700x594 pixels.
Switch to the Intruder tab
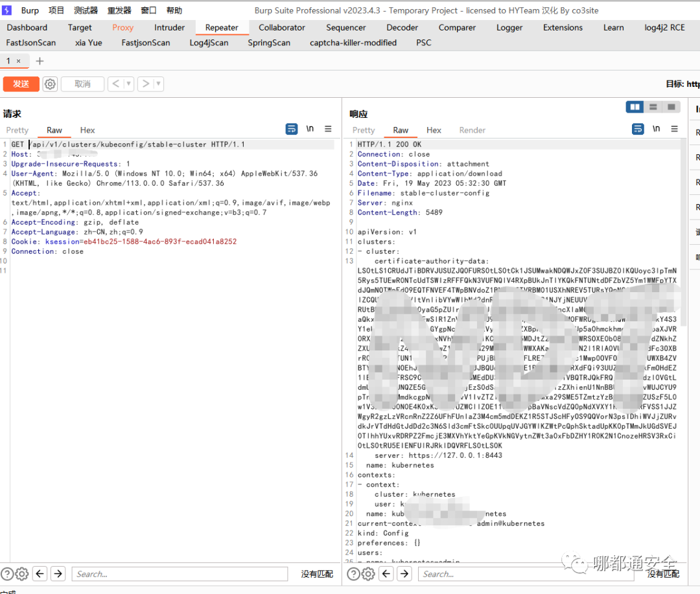click(x=169, y=28)
